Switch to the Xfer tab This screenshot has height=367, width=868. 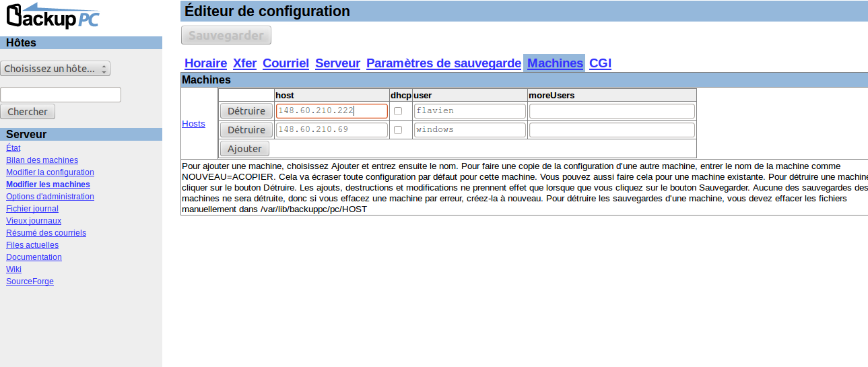pos(244,63)
